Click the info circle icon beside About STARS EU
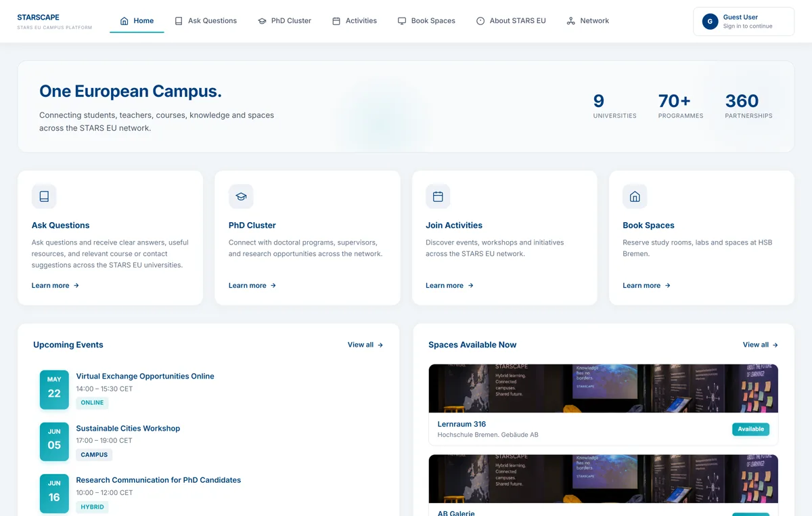 (x=480, y=21)
